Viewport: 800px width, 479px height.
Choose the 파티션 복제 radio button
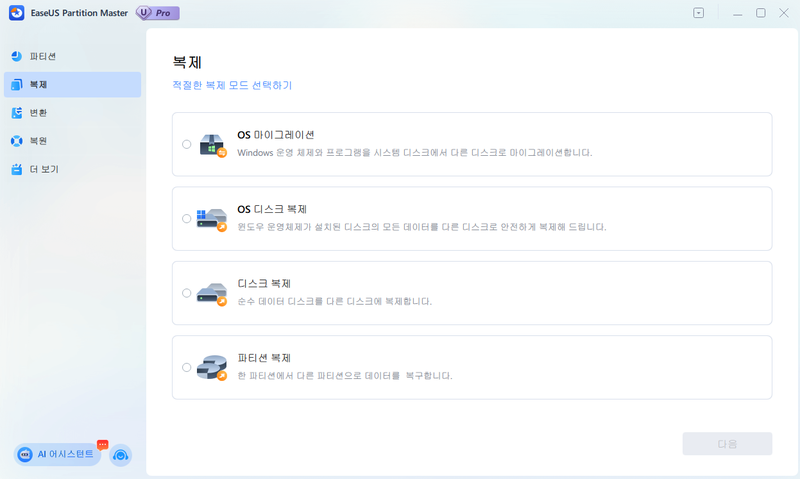(187, 367)
